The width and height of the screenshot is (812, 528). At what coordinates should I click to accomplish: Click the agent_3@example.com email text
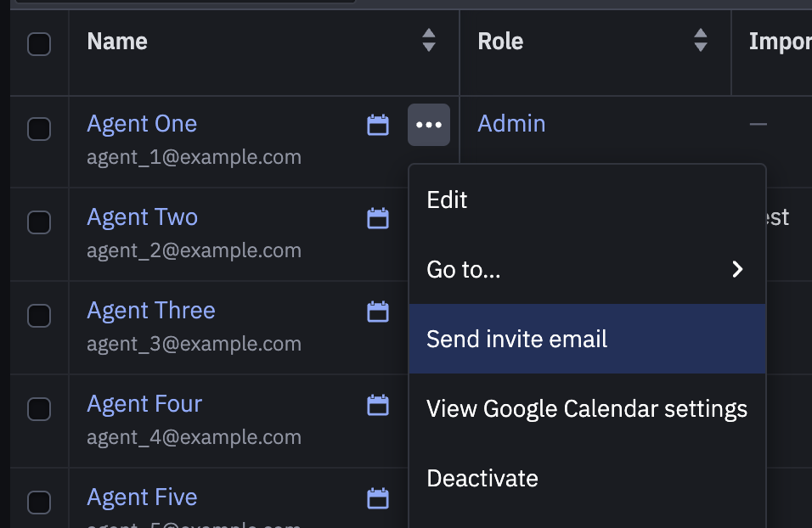point(195,344)
